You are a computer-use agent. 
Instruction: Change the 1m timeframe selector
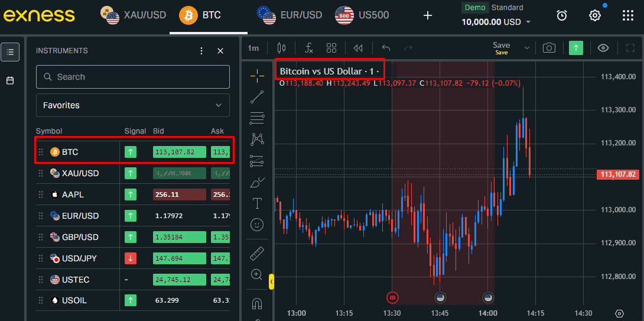(x=253, y=48)
